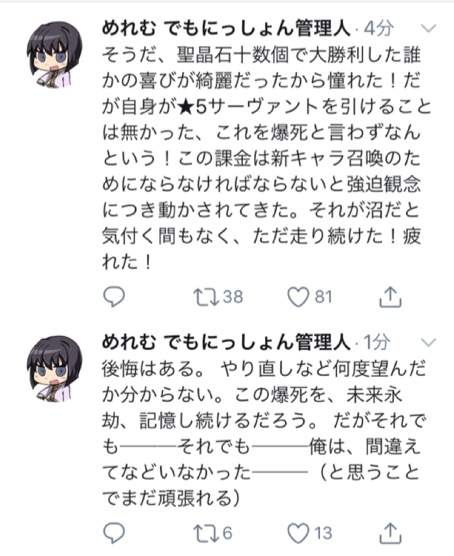Open the profile avatar of the first tweet
The height and width of the screenshot is (556, 454).
tap(54, 55)
